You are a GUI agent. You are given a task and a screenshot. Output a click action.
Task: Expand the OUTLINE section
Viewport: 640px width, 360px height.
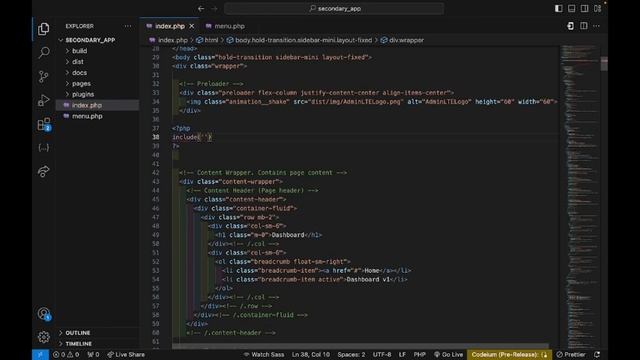click(78, 333)
